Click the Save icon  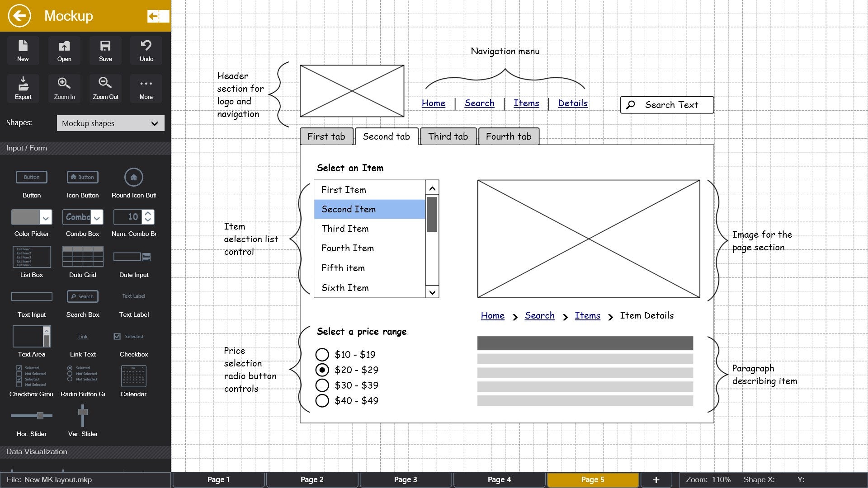coord(105,51)
